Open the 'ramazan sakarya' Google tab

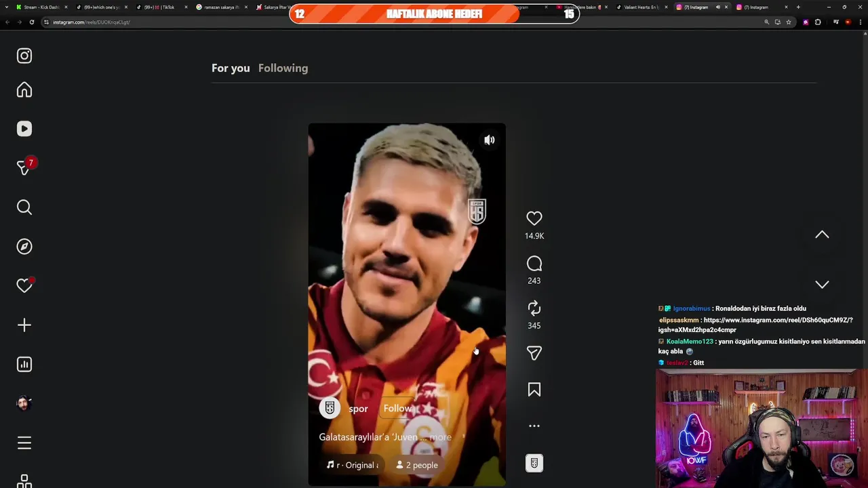(x=221, y=7)
